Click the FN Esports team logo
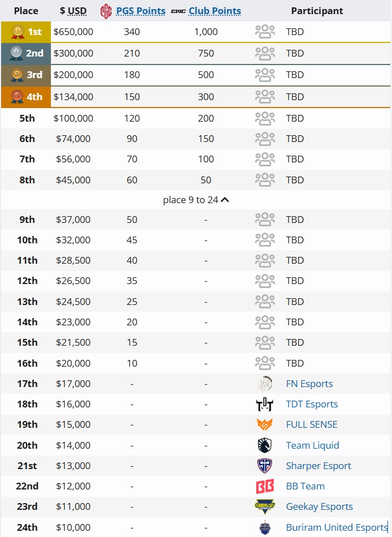 265,384
